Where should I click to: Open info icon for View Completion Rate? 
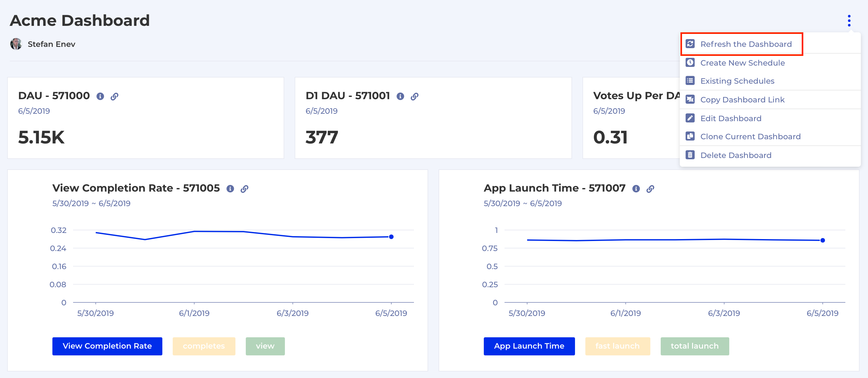tap(230, 188)
